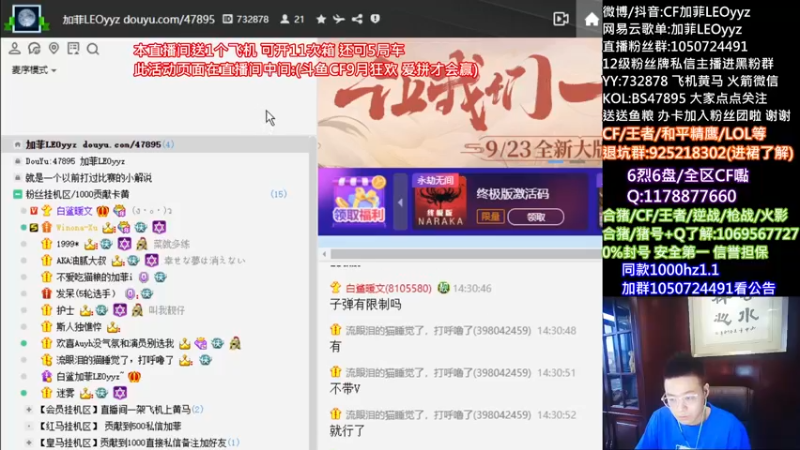Select user 欢喜Auyh没气氛和演员别选我
800x450 pixels.
click(115, 343)
